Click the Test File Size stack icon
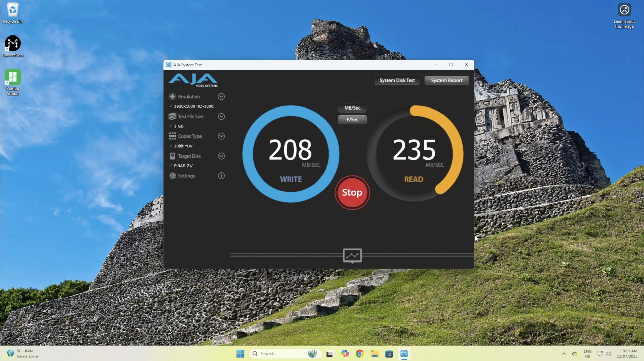This screenshot has height=361, width=644. pyautogui.click(x=172, y=116)
